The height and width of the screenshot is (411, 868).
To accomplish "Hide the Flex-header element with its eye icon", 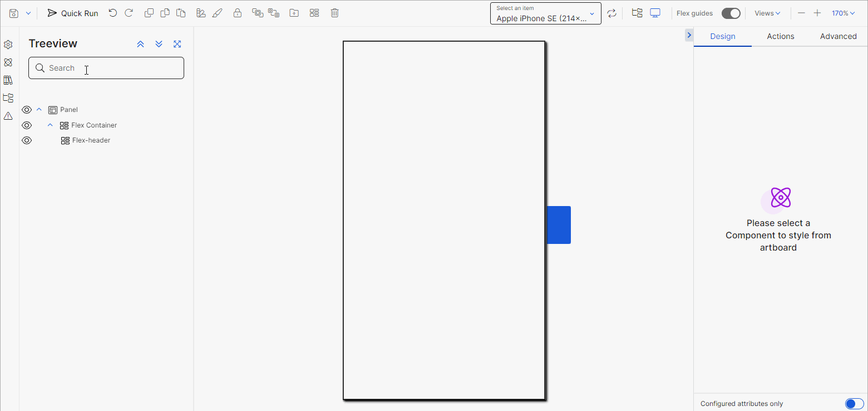I will click(x=27, y=140).
